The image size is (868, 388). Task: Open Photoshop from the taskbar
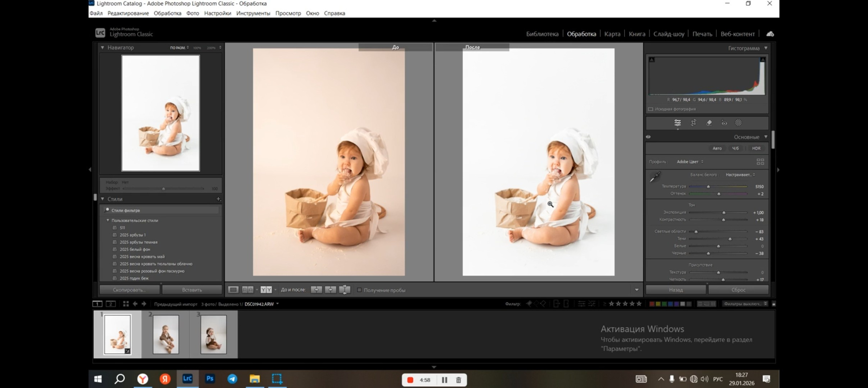pos(210,379)
